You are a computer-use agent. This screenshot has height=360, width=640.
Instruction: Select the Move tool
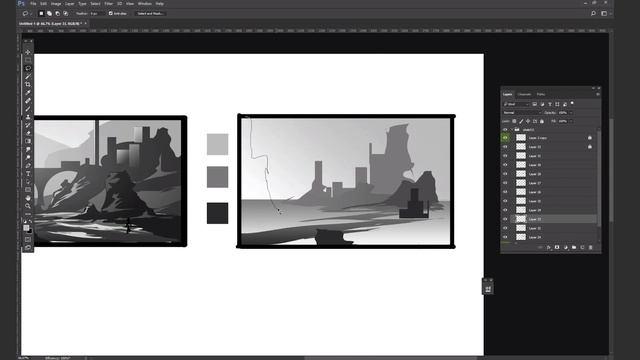point(28,52)
